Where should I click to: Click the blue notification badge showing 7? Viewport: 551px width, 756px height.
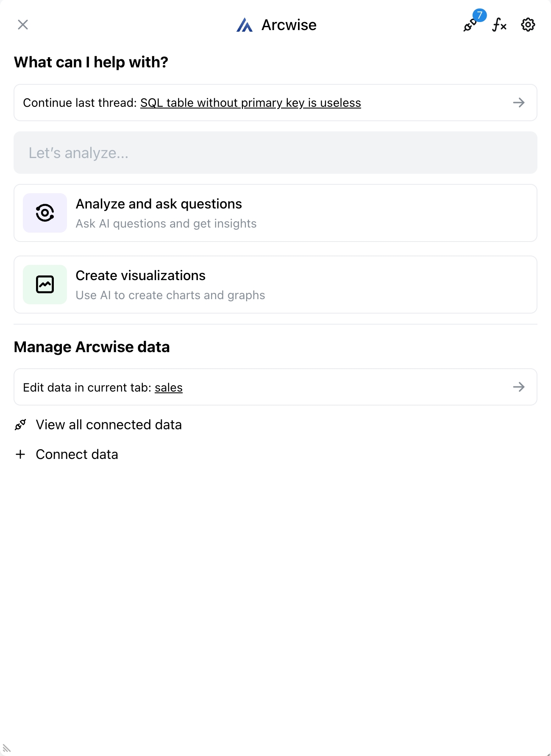[479, 15]
